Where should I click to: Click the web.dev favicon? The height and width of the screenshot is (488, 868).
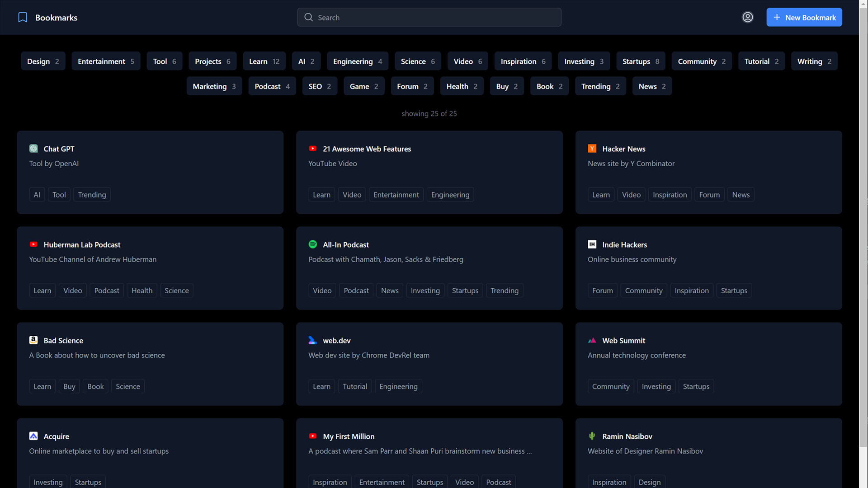(x=313, y=340)
